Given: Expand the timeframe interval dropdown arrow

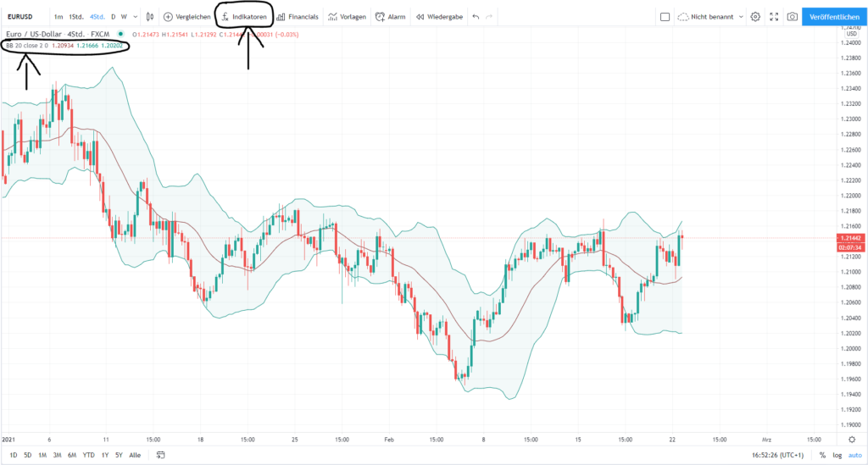Looking at the screenshot, I should pyautogui.click(x=135, y=16).
